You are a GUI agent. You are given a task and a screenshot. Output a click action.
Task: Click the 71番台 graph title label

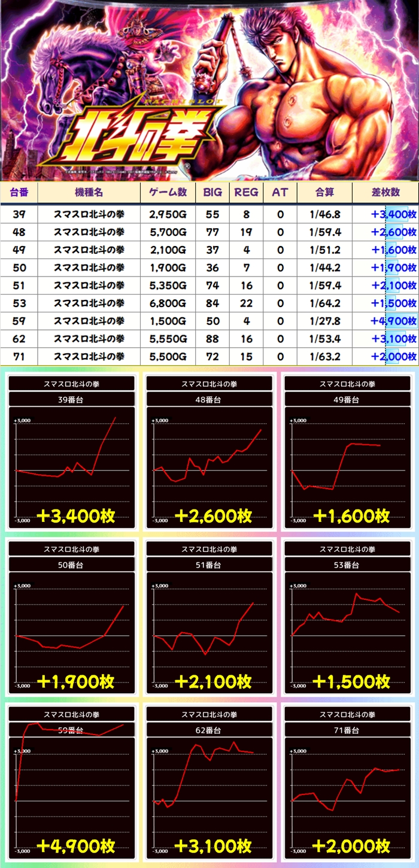coord(347,730)
